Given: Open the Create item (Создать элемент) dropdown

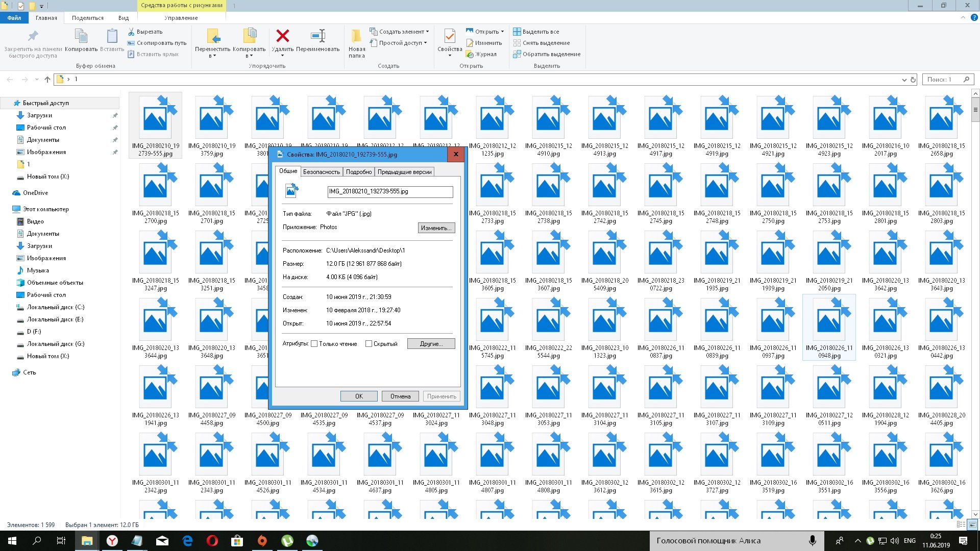Looking at the screenshot, I should coord(401,32).
